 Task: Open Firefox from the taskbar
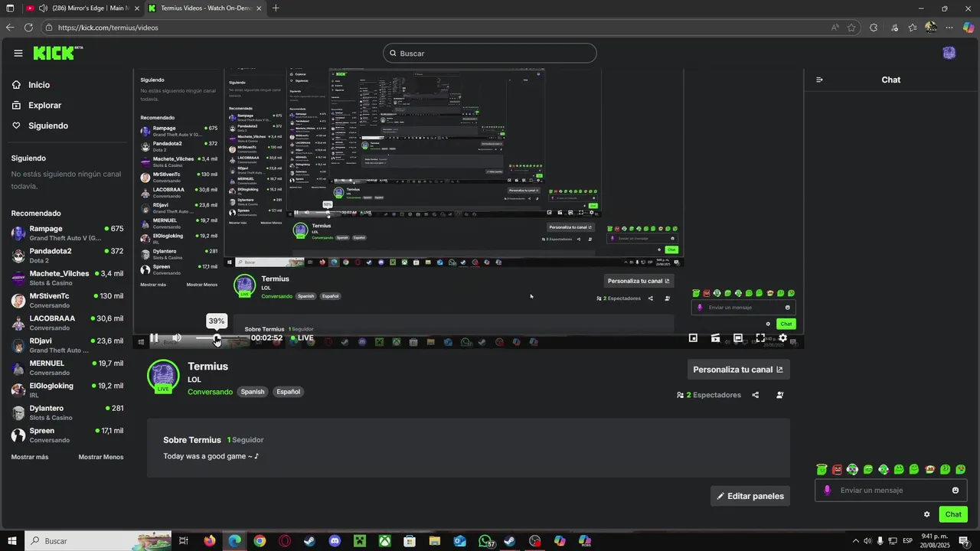209,541
